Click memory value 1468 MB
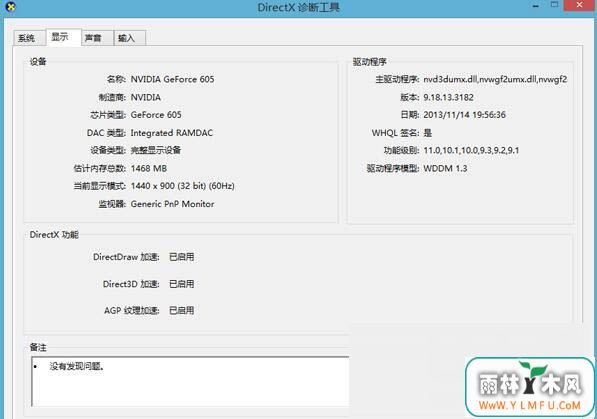This screenshot has width=597, height=419. [x=149, y=168]
